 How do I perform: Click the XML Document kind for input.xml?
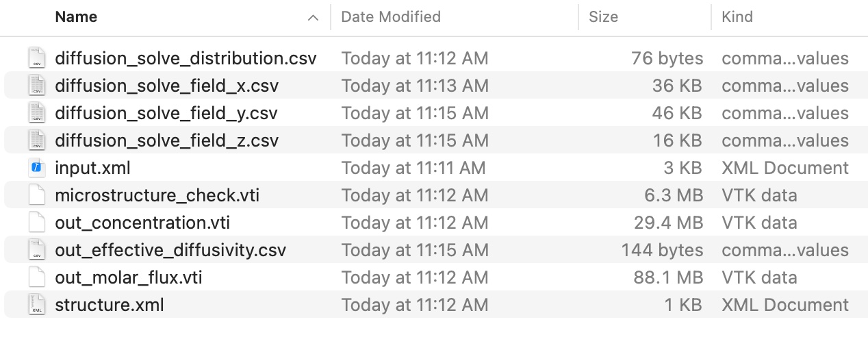[784, 168]
